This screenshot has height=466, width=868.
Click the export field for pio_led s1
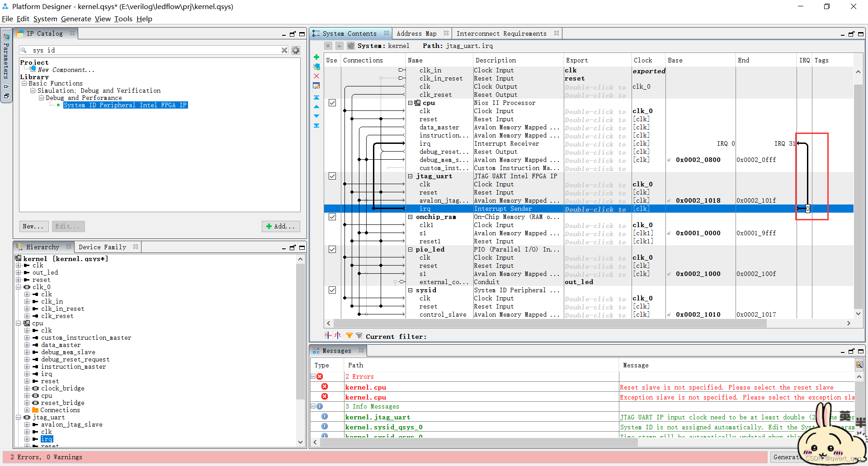[597, 274]
